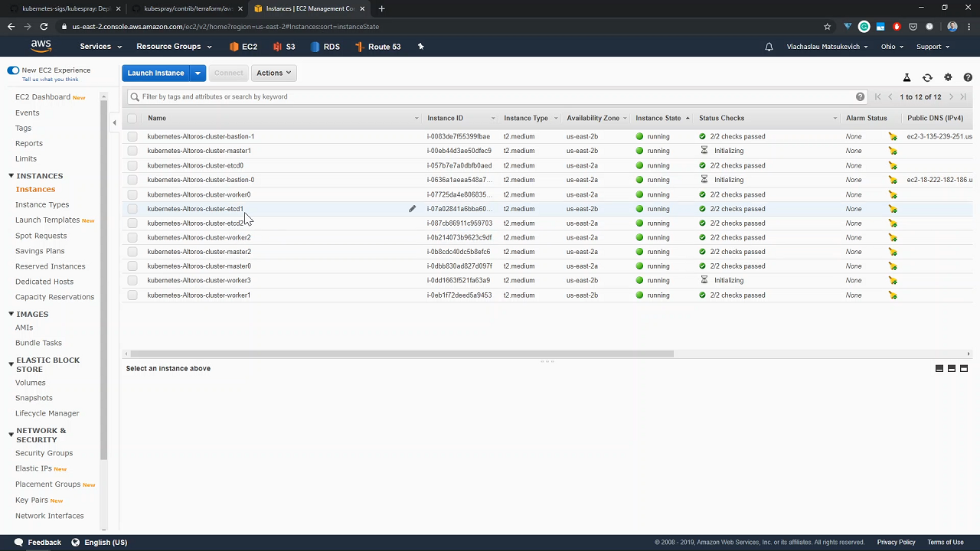Image resolution: width=980 pixels, height=551 pixels.
Task: Toggle the New EC2 Experience switch
Action: [x=13, y=70]
